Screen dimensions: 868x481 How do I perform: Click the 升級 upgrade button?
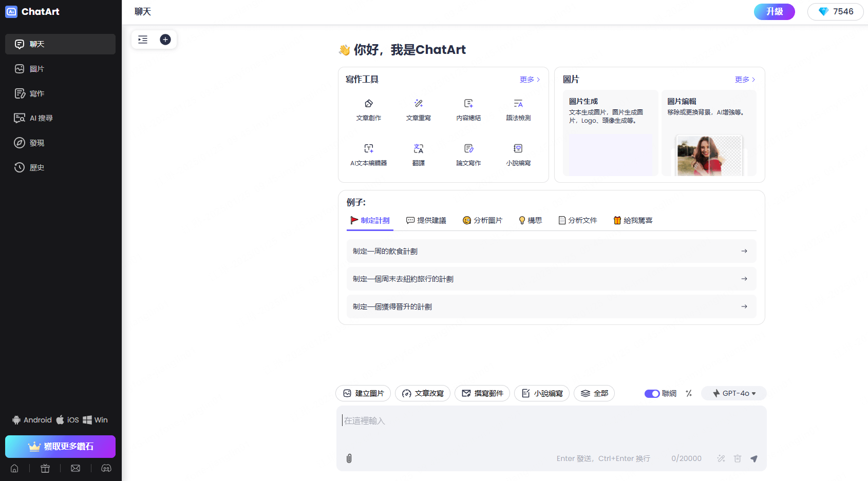[775, 12]
